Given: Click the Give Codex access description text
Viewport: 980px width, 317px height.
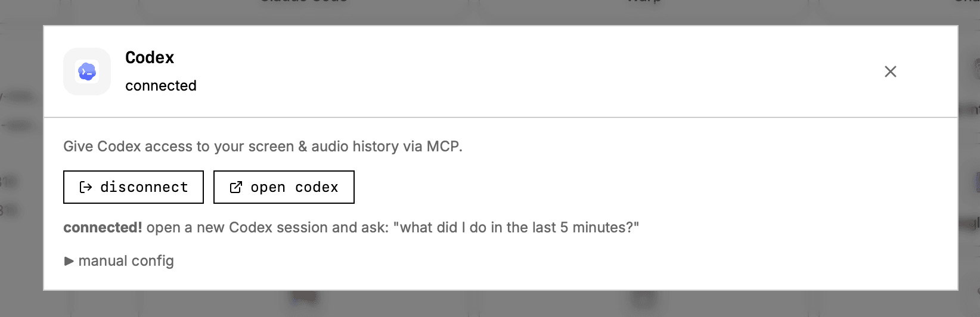Looking at the screenshot, I should 263,147.
